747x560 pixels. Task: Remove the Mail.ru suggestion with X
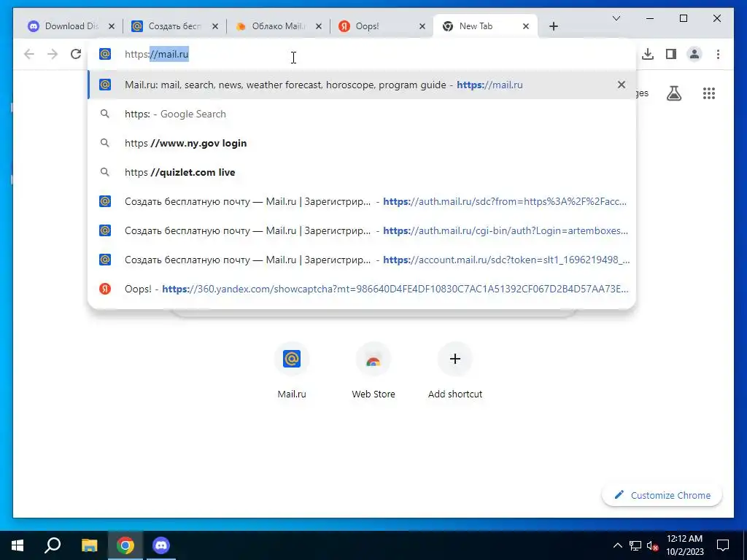click(622, 85)
